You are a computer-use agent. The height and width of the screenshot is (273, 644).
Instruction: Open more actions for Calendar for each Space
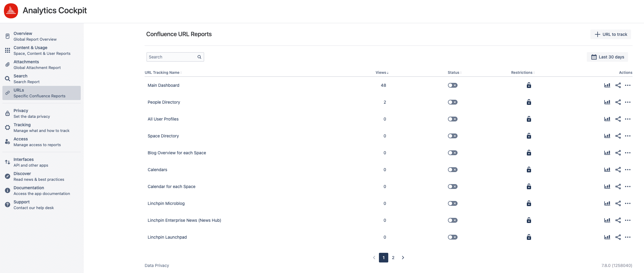(x=628, y=187)
